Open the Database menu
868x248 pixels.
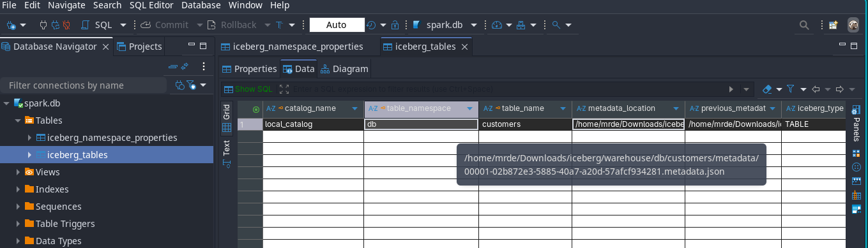pos(201,5)
